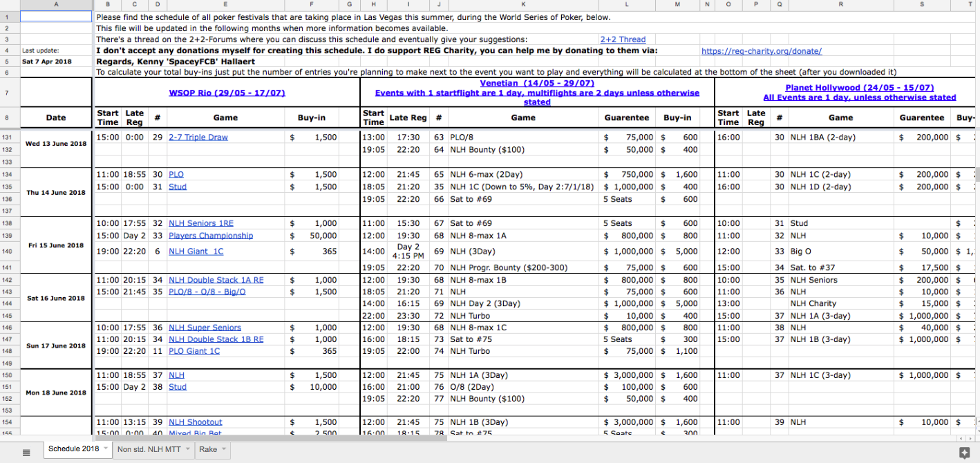The height and width of the screenshot is (463, 980).
Task: Open the Planet Hollywood header link
Action: 859,88
